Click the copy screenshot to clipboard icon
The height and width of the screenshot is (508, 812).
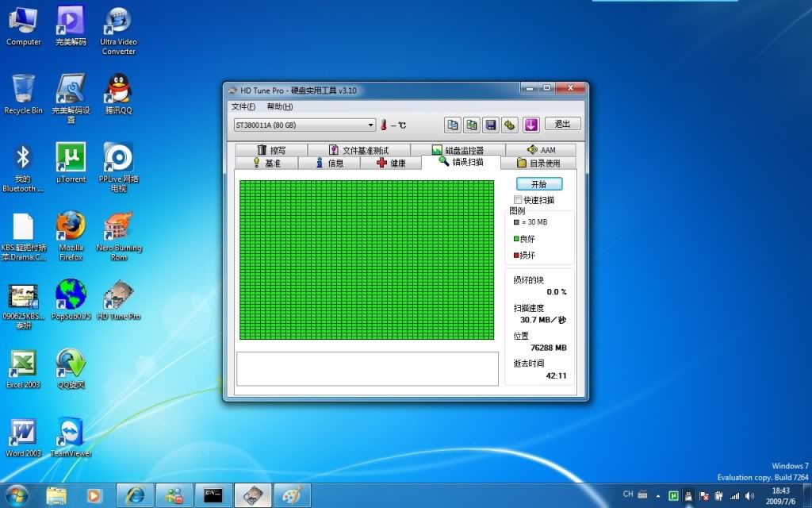pyautogui.click(x=471, y=125)
